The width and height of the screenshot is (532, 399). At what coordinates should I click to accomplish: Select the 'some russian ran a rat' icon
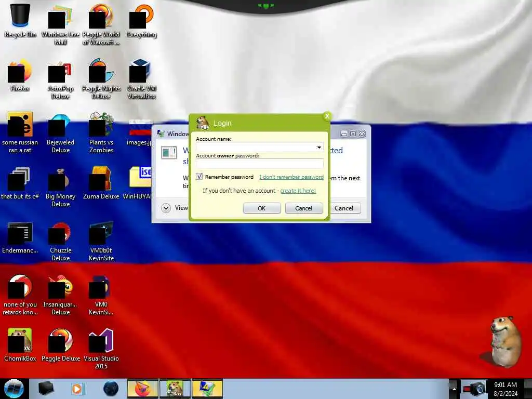(x=20, y=132)
